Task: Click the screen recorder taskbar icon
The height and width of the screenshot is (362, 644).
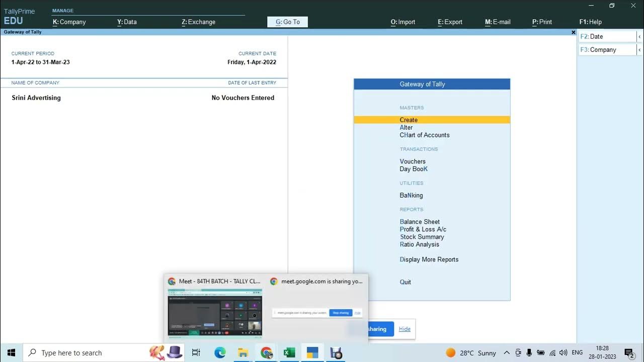Action: click(x=336, y=353)
